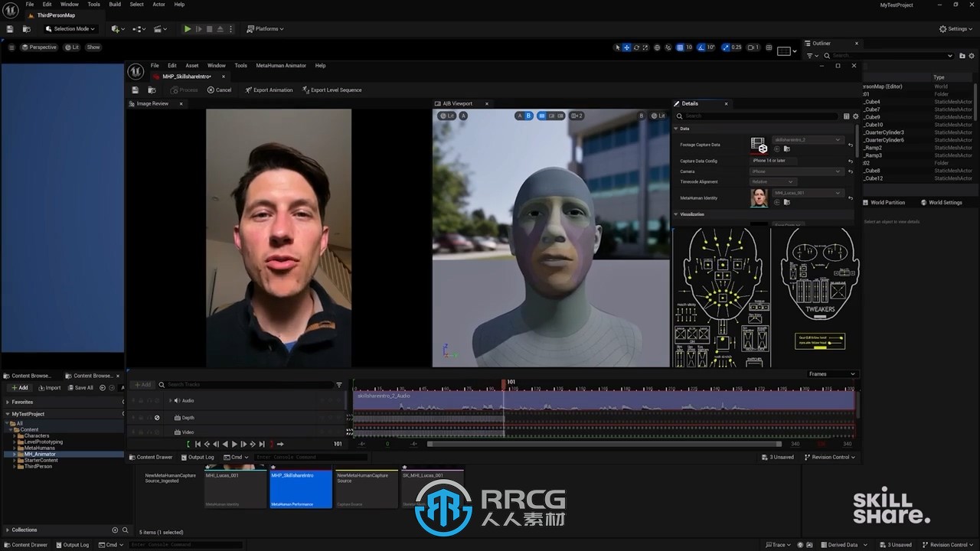
Task: Reset Footage Capture Data to default arrow
Action: [851, 145]
